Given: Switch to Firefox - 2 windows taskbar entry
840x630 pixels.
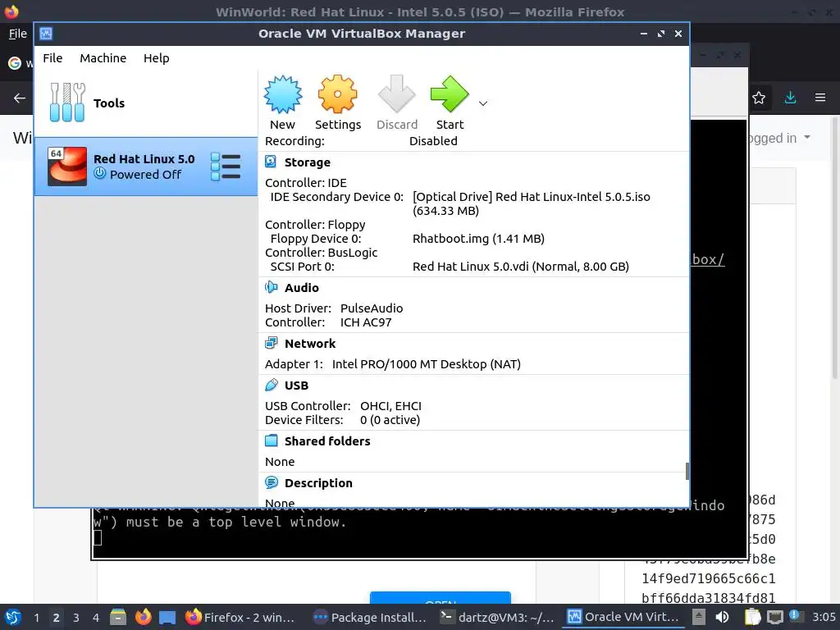Looking at the screenshot, I should [x=240, y=617].
